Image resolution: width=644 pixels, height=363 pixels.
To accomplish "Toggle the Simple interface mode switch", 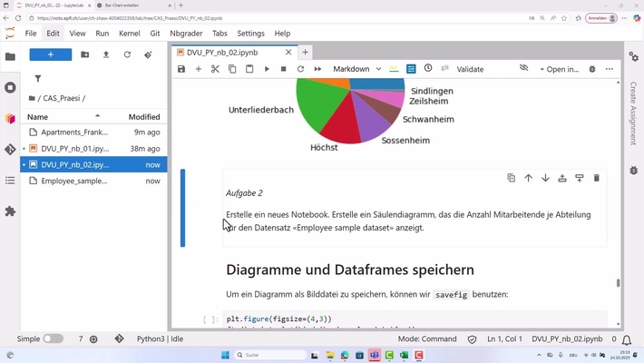I will (x=53, y=338).
